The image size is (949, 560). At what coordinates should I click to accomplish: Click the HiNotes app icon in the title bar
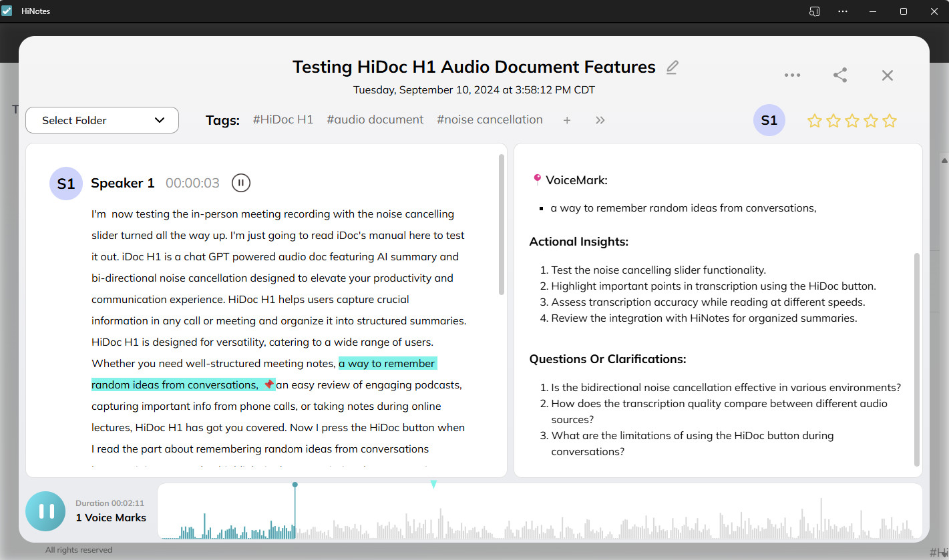point(7,11)
